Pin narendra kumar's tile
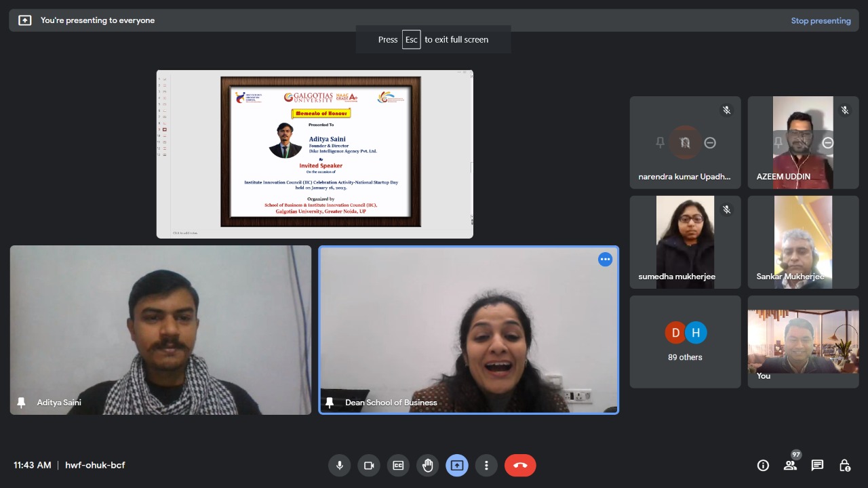This screenshot has width=868, height=488. (660, 142)
